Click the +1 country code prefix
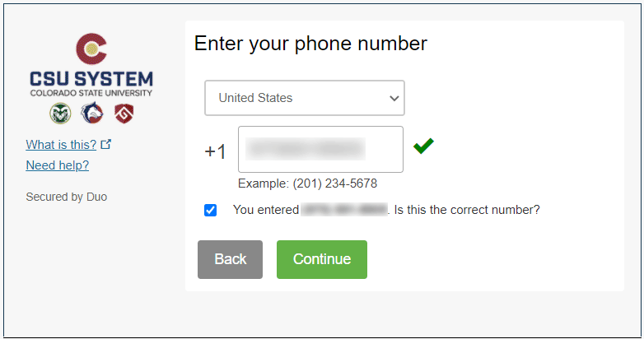The width and height of the screenshot is (644, 339). click(215, 151)
